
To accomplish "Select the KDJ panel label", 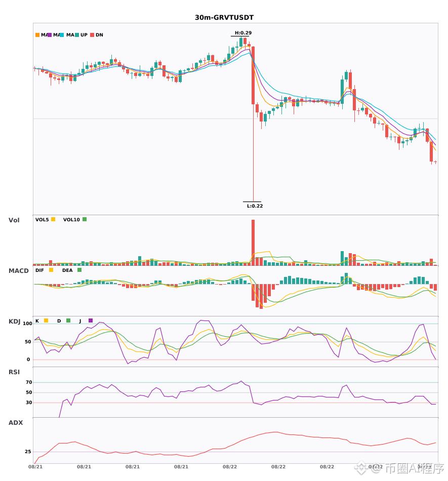I will [14, 322].
